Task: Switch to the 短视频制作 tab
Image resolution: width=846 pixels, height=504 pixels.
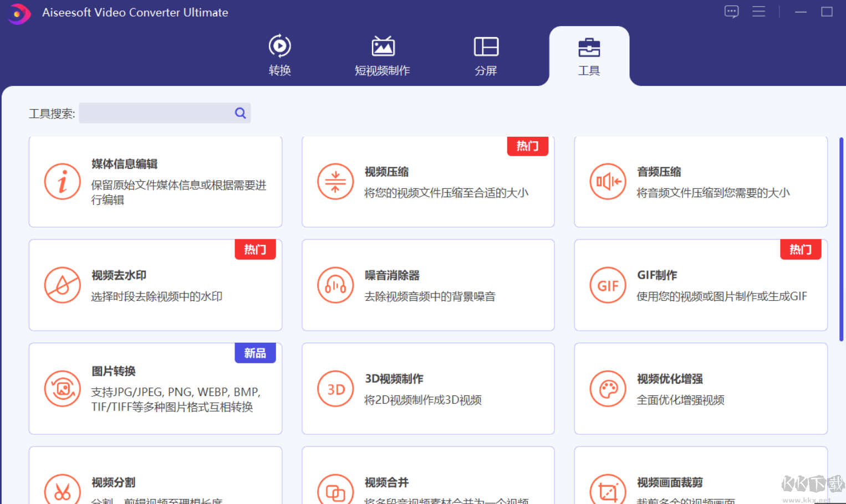Action: (382, 55)
